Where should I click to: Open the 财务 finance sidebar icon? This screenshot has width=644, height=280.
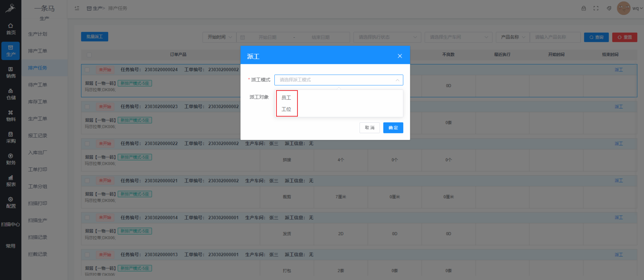coord(11,156)
